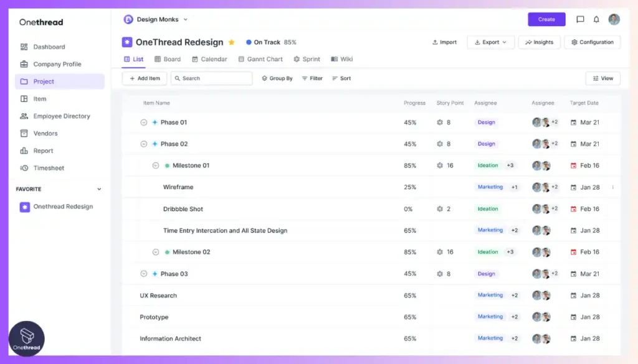Open the Prototype item
This screenshot has height=364, width=638.
click(154, 317)
